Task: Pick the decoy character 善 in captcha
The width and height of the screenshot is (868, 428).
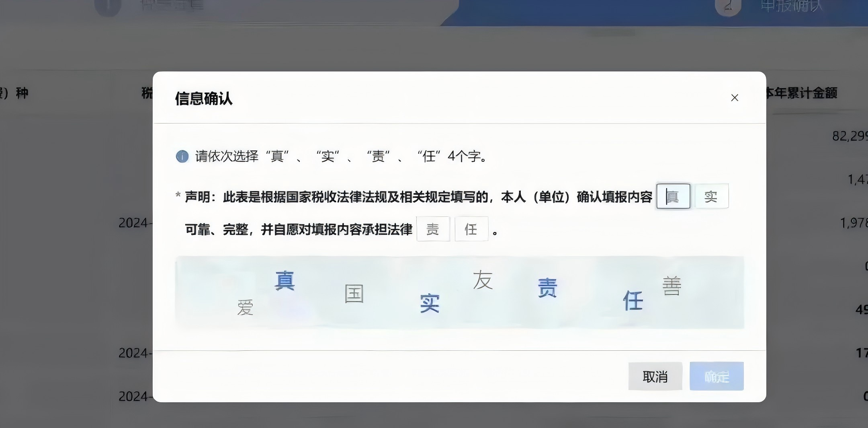Action: coord(671,286)
